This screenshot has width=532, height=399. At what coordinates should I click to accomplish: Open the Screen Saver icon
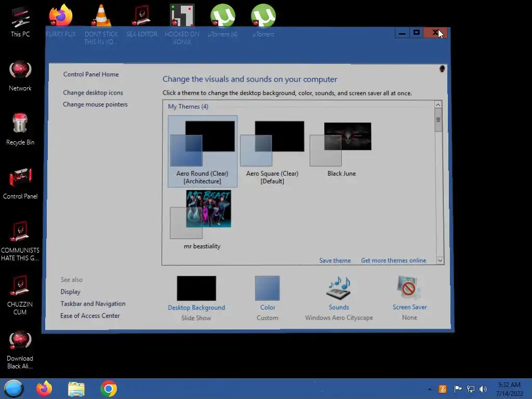[x=409, y=288]
